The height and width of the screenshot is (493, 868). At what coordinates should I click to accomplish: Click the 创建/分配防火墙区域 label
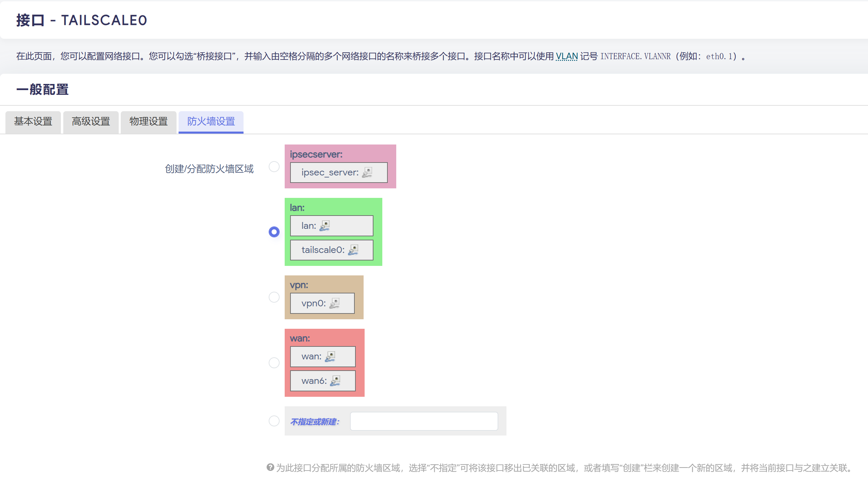point(209,169)
